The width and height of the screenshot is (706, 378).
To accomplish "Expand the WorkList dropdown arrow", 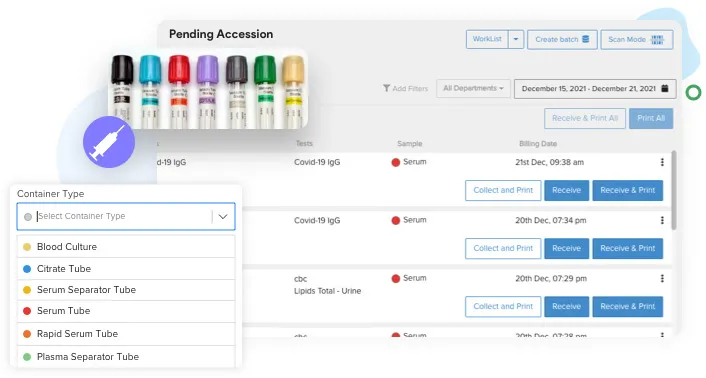I will 516,39.
